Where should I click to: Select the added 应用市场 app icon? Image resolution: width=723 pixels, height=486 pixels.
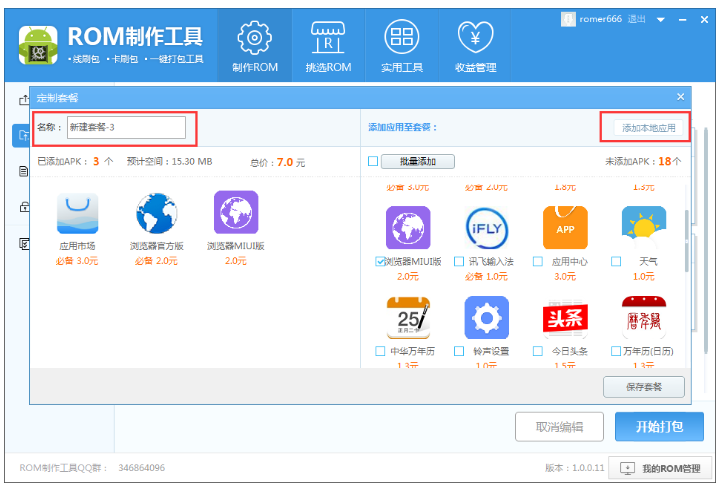(77, 213)
